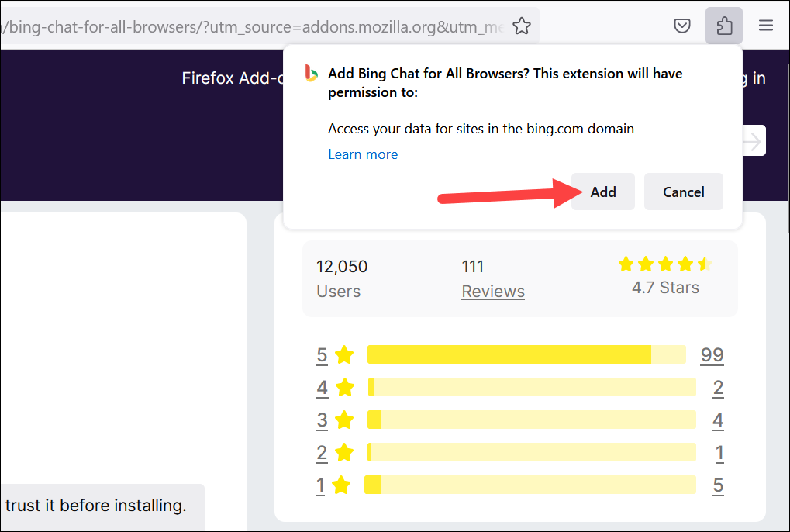Click the 99 five-star reviews count

pyautogui.click(x=712, y=354)
